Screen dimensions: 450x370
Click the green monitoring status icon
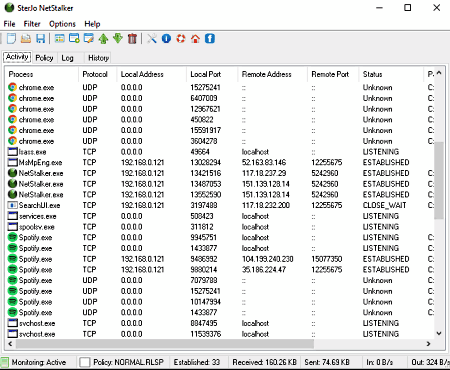click(5, 362)
